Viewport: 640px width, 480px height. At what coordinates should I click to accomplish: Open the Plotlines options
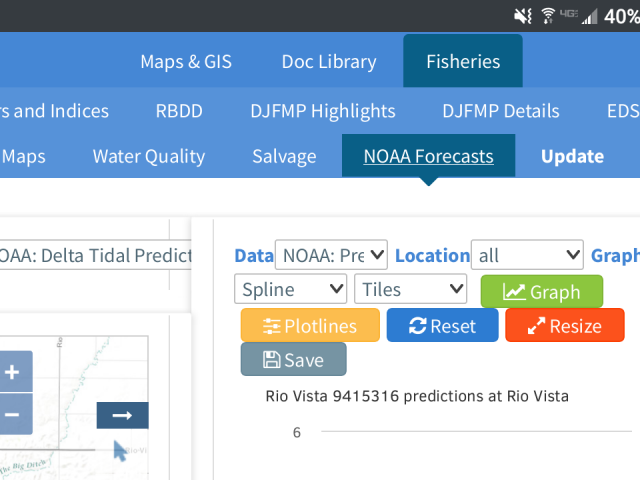(x=310, y=325)
